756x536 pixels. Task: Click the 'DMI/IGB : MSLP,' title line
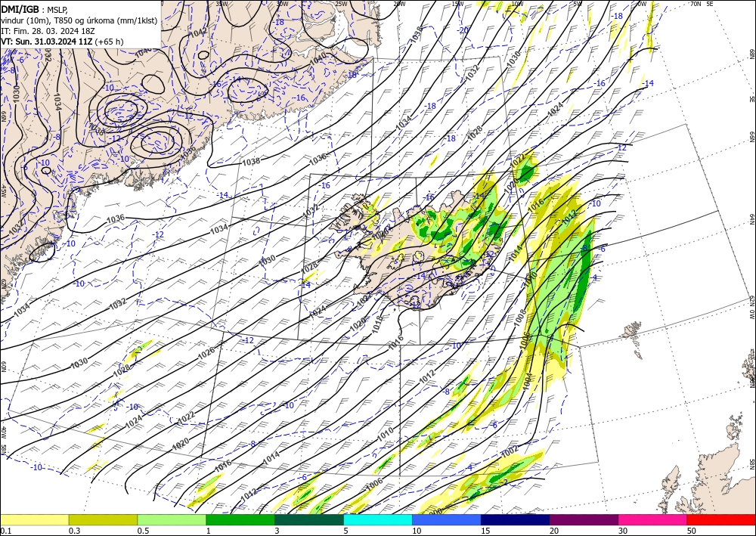[35, 9]
